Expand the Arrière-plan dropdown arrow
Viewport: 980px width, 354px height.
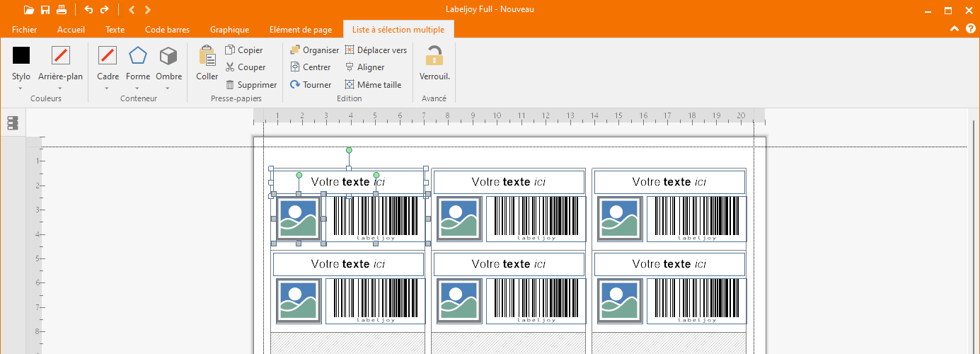click(61, 88)
